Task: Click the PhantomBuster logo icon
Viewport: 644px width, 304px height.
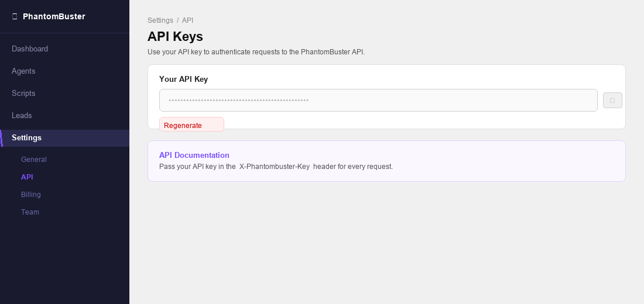Action: [15, 16]
